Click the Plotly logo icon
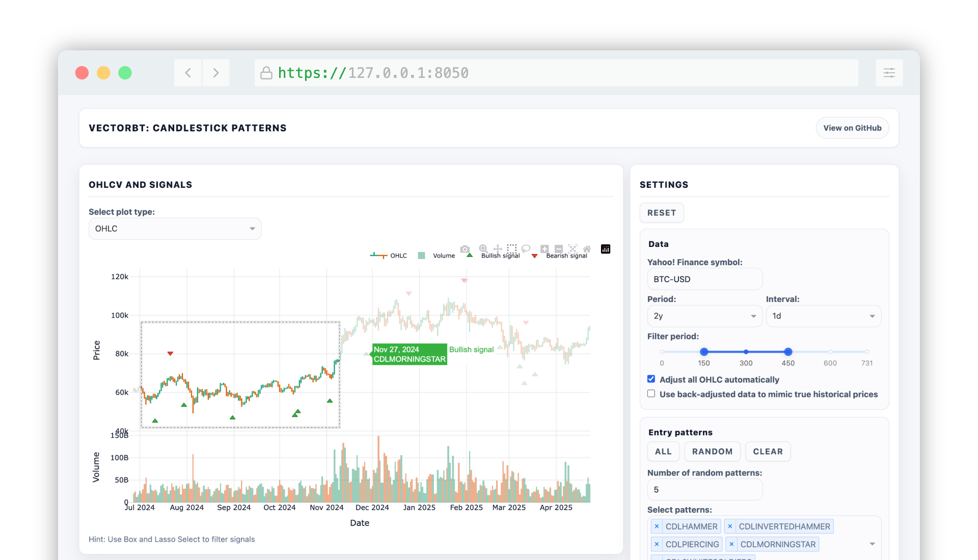The width and height of the screenshot is (978, 560). pyautogui.click(x=606, y=249)
